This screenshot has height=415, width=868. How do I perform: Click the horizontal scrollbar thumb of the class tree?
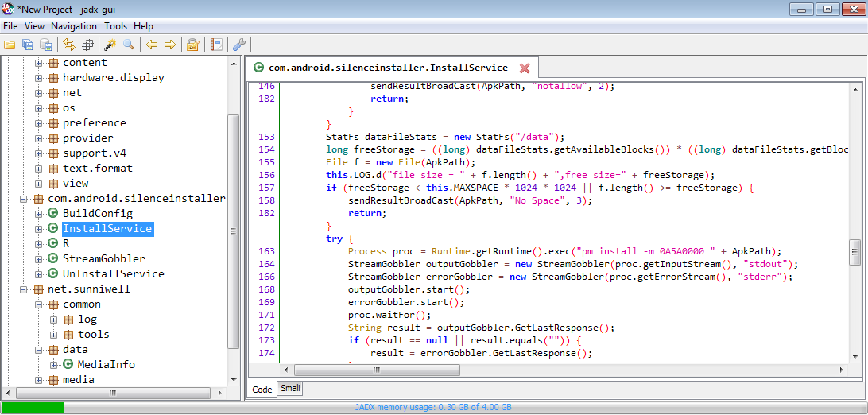click(x=112, y=393)
